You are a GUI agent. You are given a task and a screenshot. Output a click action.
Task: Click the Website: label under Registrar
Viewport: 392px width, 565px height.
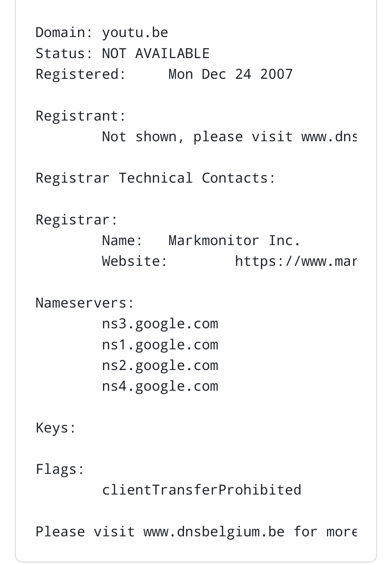[135, 261]
